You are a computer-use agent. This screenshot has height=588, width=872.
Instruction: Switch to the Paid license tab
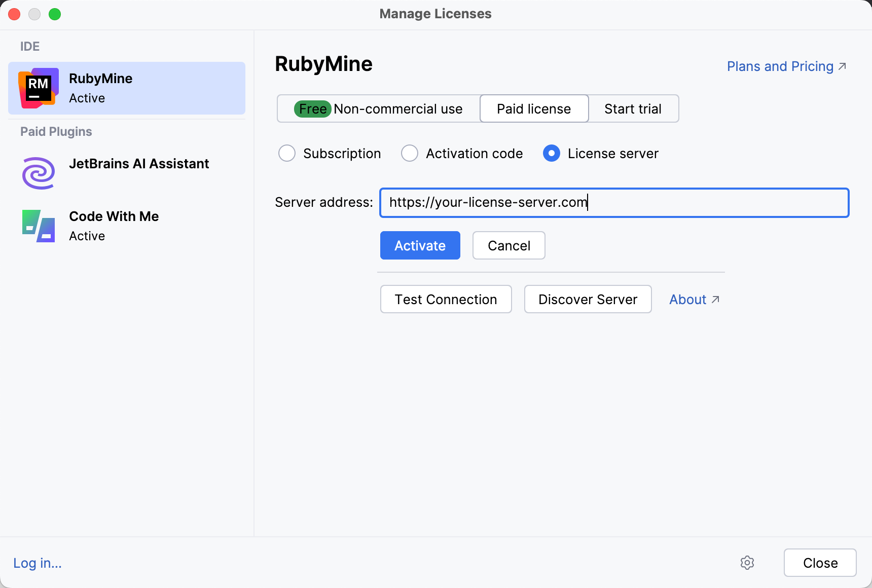tap(533, 108)
